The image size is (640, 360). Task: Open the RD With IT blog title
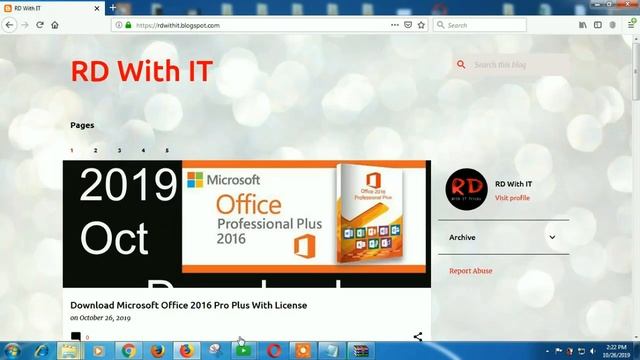142,71
